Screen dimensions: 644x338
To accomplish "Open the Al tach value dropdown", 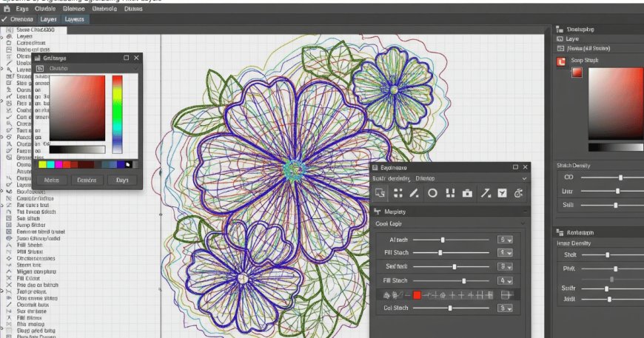I will tap(505, 240).
